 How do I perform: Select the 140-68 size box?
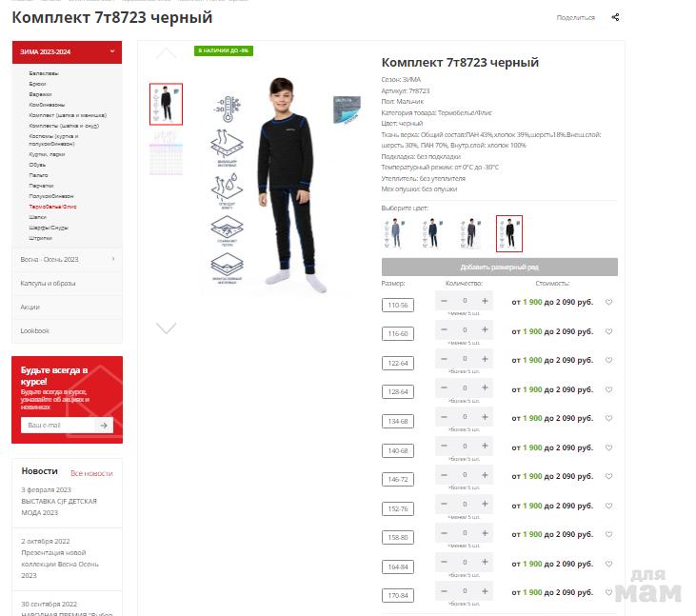(398, 450)
